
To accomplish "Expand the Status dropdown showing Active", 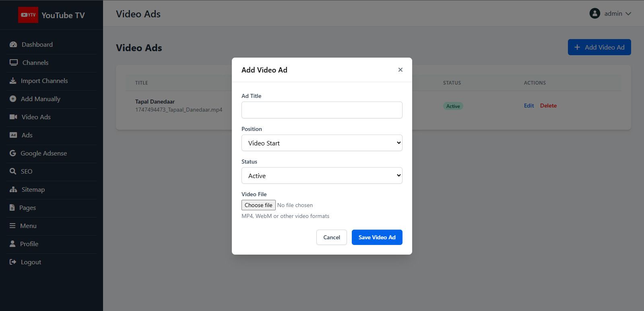I will (322, 176).
